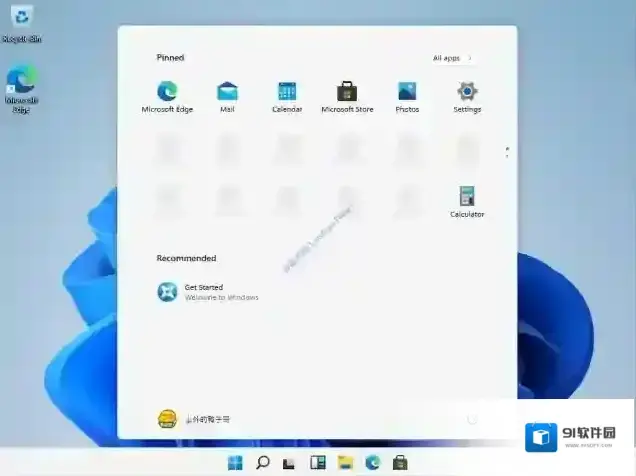Switch pinned apps page using side dots

[x=507, y=152]
